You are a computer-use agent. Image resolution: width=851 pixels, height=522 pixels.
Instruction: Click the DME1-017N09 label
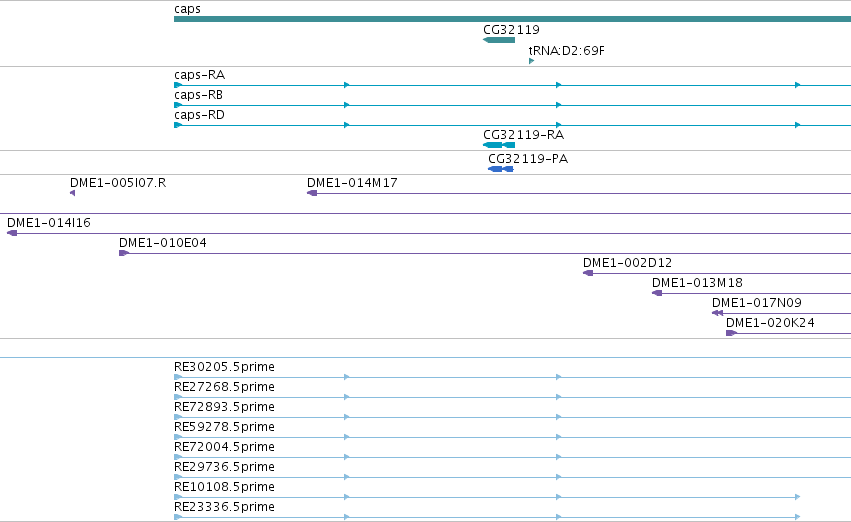coord(757,303)
